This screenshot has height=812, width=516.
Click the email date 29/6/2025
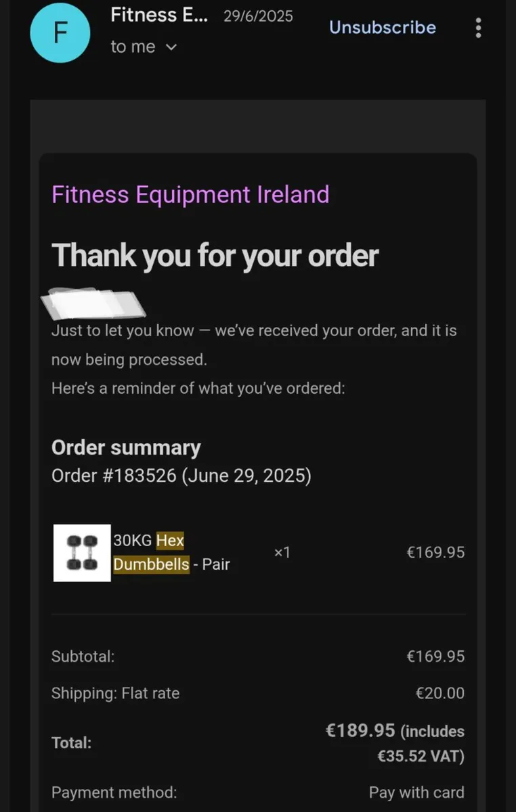tap(258, 16)
